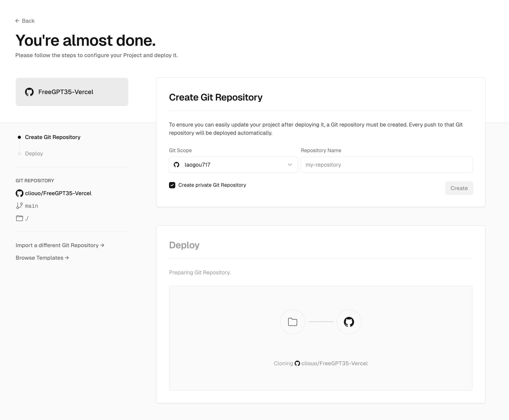The image size is (509, 420).
Task: Click the Deploy section heading
Action: coord(184,245)
